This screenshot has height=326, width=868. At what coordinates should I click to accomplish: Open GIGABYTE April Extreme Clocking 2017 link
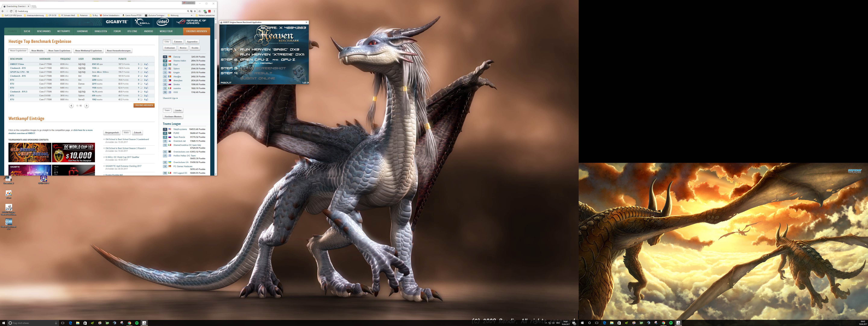(123, 166)
